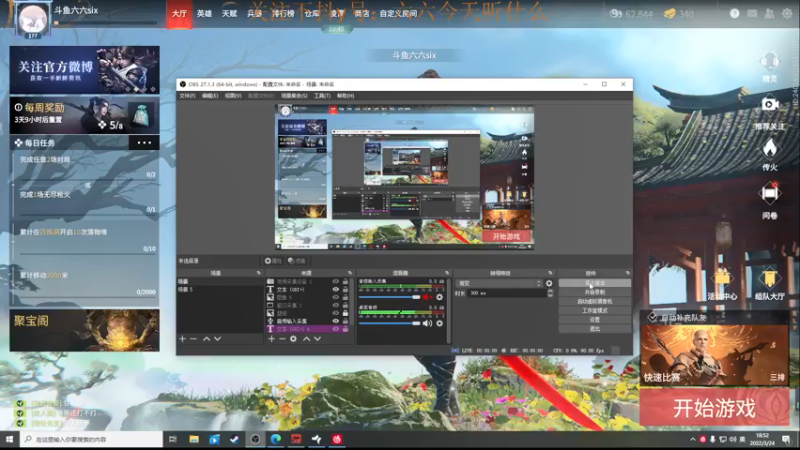
Task: Open the scene transition type dropdown
Action: click(499, 283)
